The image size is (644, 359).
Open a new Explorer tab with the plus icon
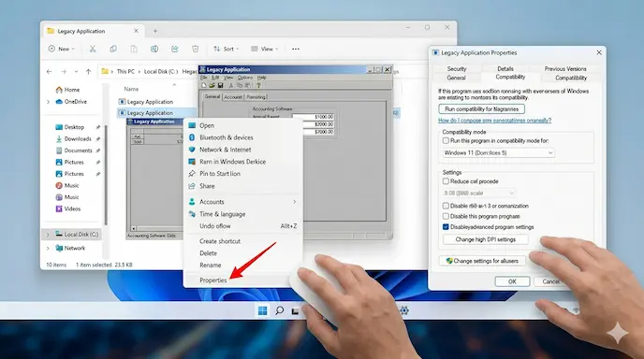155,31
